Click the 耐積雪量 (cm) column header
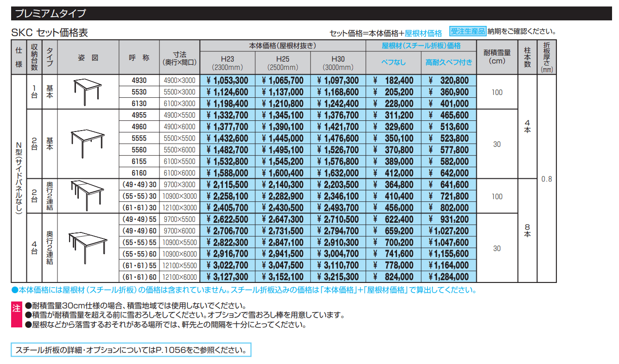The height and width of the screenshot is (364, 619). (x=497, y=56)
